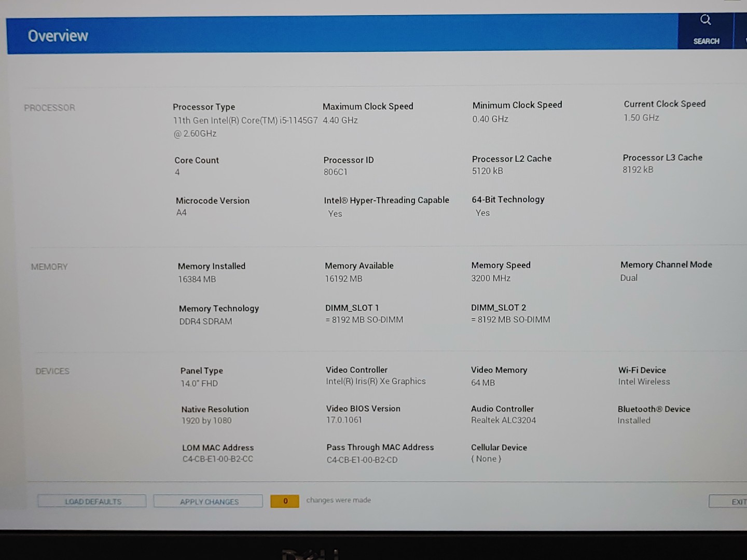The width and height of the screenshot is (747, 560).
Task: Click the PROCESSOR section label
Action: (x=50, y=108)
